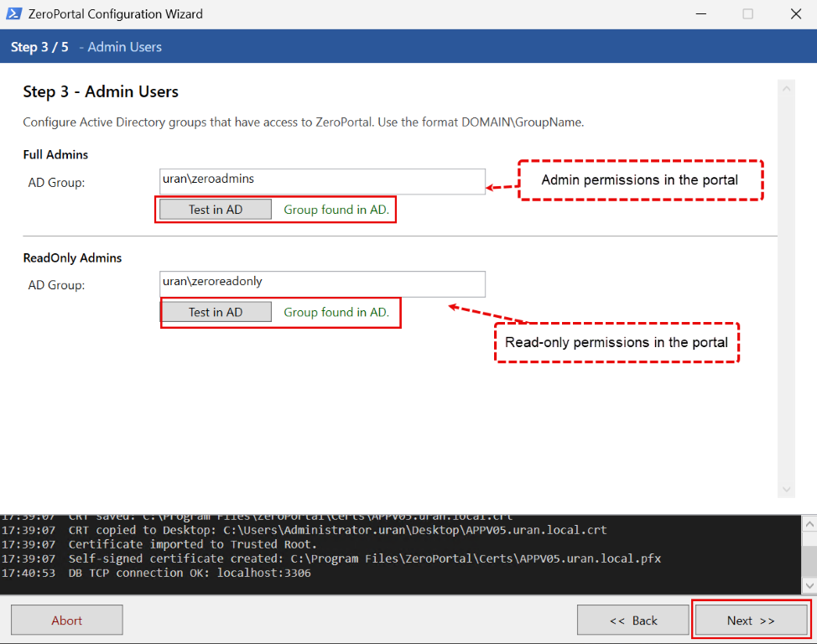Click the wizard page scroll down chevron
817x644 pixels.
(x=786, y=489)
